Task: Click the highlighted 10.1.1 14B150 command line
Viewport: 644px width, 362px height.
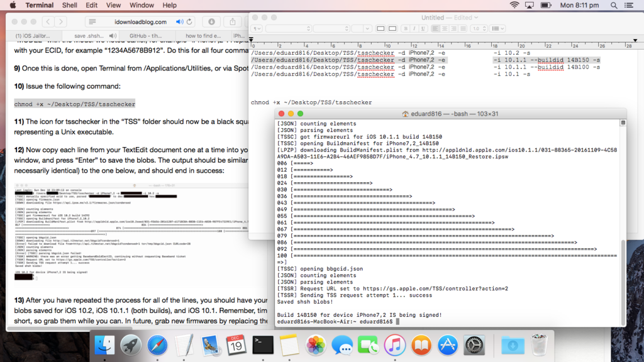Action: pyautogui.click(x=426, y=60)
